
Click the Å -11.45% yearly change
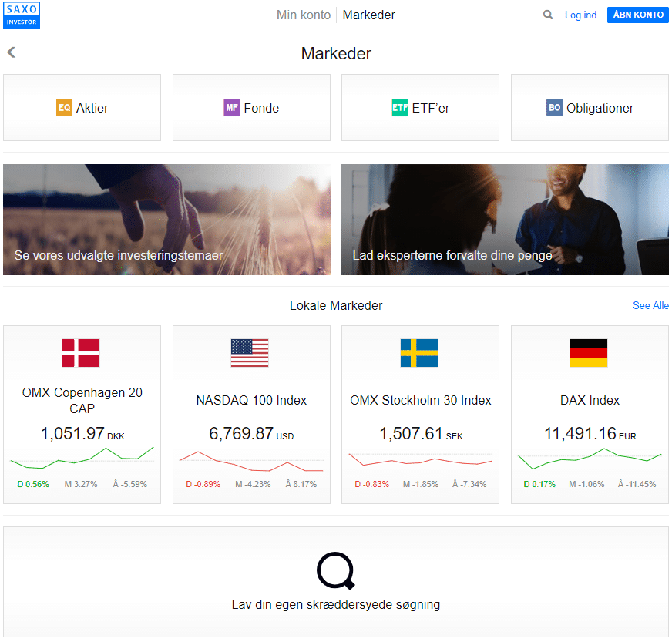(x=637, y=484)
